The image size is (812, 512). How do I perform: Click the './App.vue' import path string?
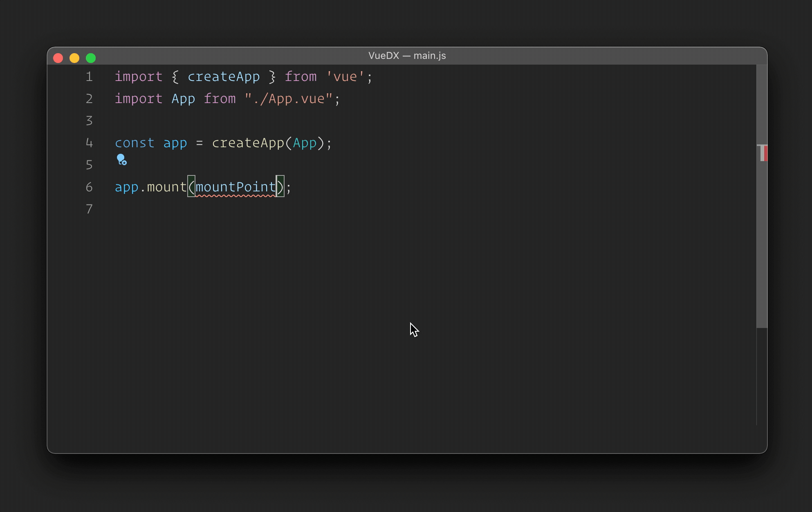point(288,99)
